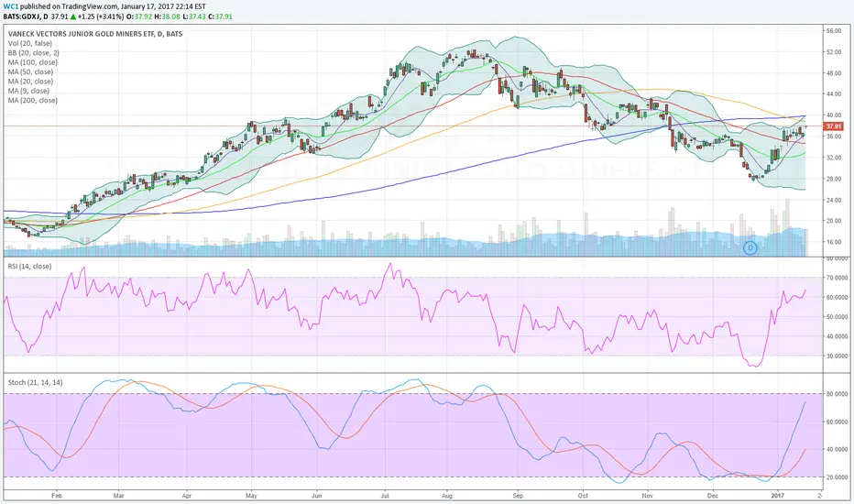
Task: Select the BB (20, close, 2) indicator legend
Action: click(34, 53)
